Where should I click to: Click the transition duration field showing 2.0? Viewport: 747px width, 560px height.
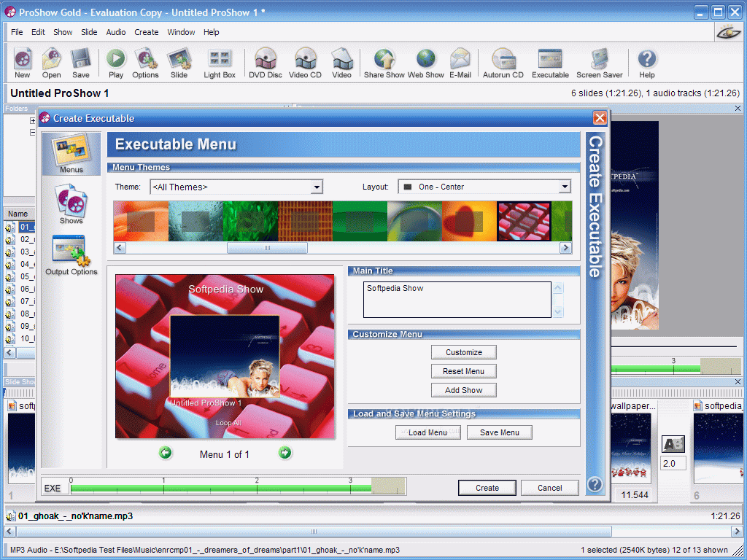pyautogui.click(x=673, y=463)
